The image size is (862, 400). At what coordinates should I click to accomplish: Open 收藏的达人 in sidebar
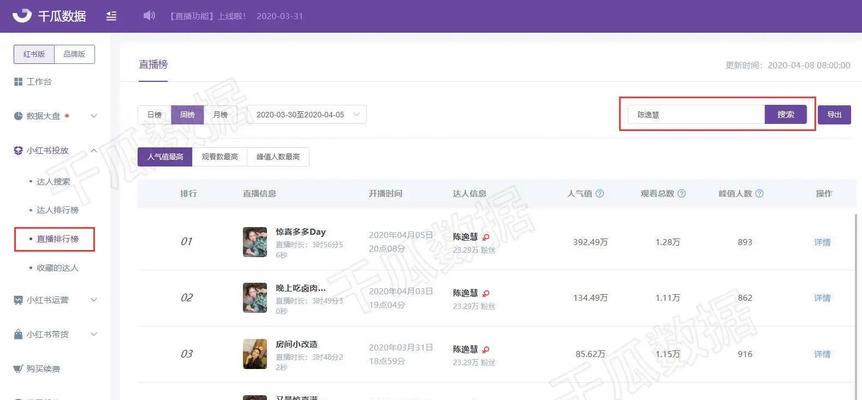pyautogui.click(x=58, y=268)
